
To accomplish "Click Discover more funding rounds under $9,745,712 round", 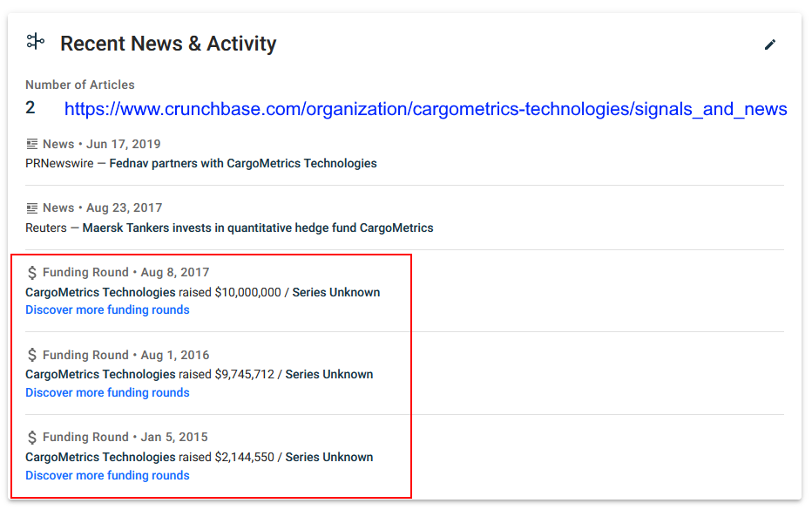I will pos(107,392).
